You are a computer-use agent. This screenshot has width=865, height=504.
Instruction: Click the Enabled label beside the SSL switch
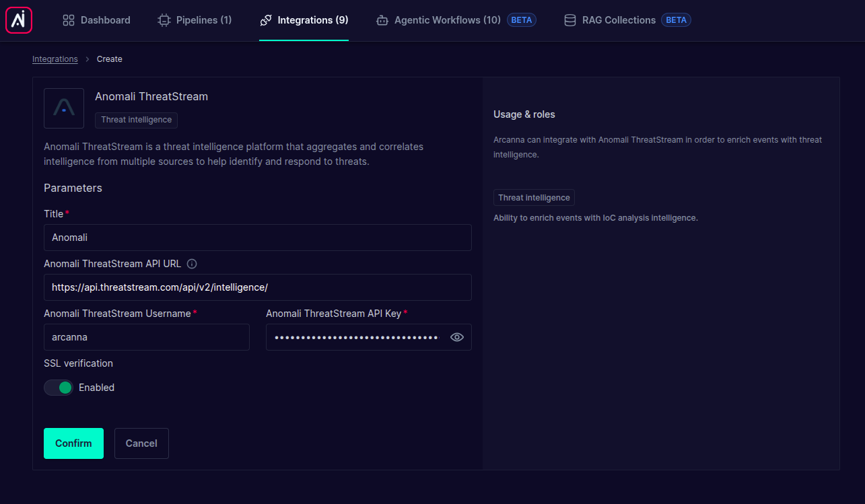(x=96, y=388)
